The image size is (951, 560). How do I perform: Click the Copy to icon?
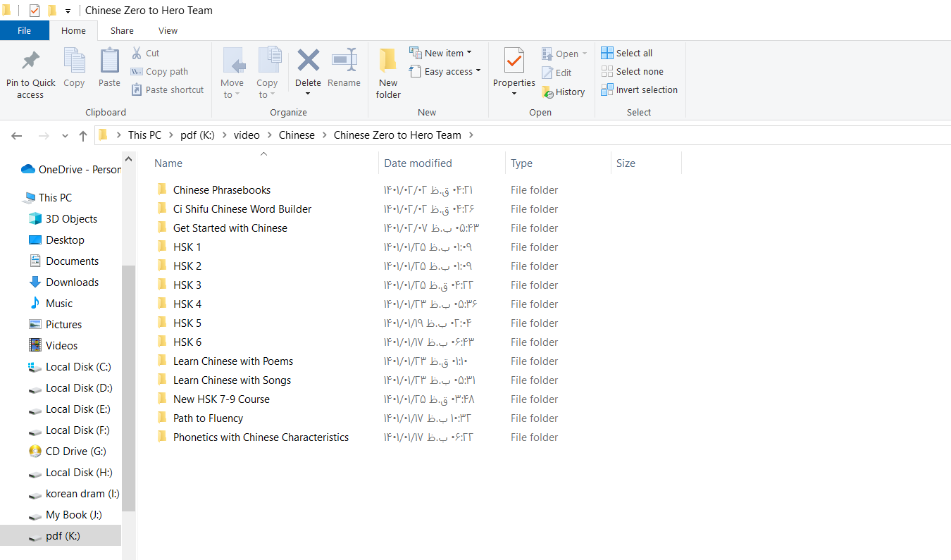(269, 61)
